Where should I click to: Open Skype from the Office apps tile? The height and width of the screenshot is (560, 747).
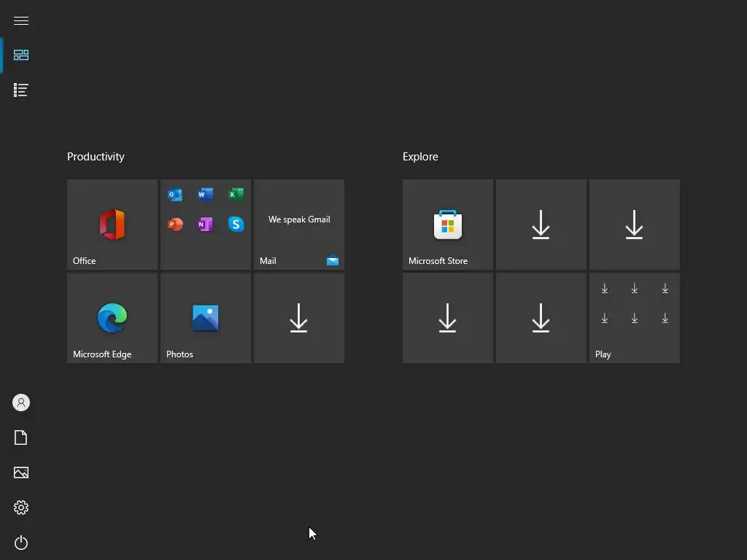coord(236,225)
